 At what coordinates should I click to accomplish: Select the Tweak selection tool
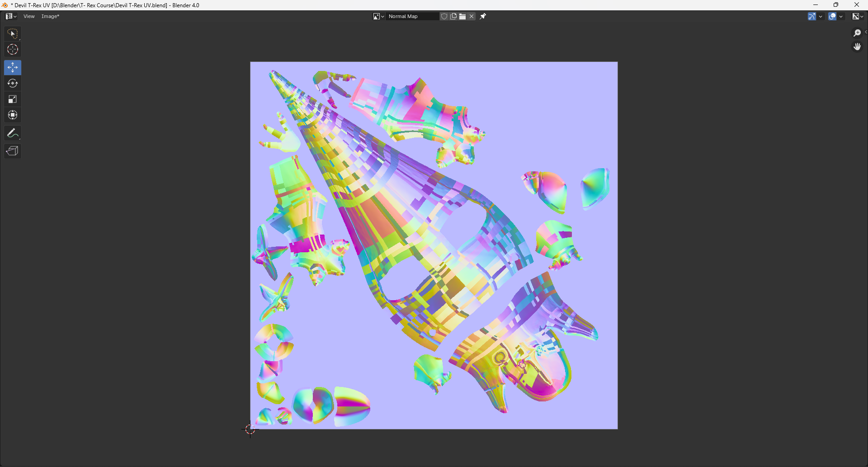click(x=13, y=33)
